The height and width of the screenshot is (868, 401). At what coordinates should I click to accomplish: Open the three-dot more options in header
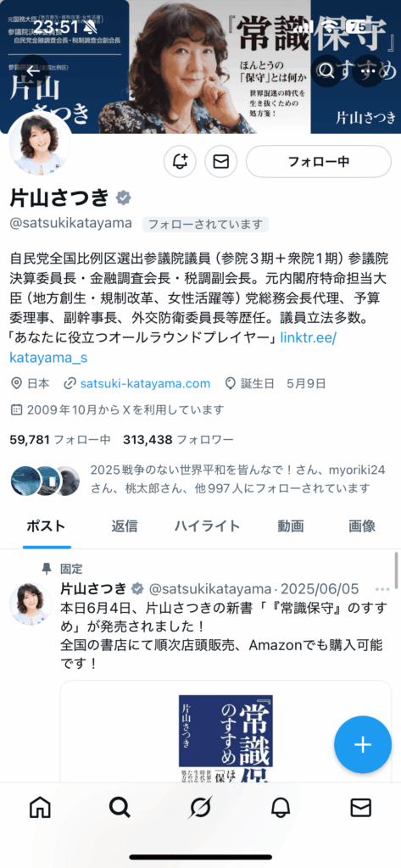pos(368,71)
